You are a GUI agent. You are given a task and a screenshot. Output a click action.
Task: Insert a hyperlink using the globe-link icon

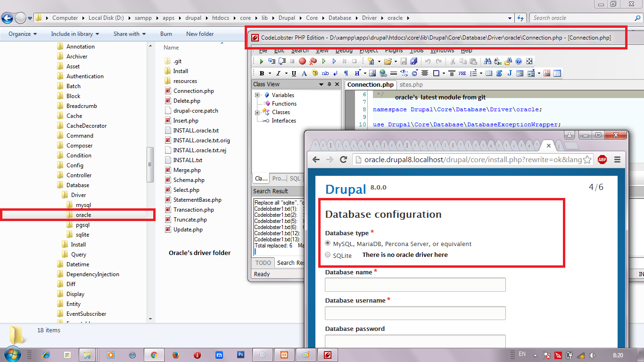point(383,73)
